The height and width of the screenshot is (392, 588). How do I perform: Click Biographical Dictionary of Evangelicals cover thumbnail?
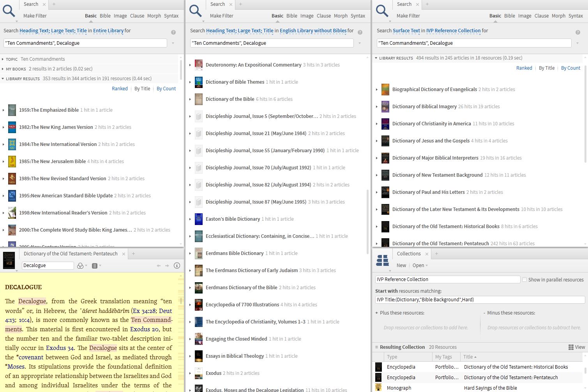(385, 90)
